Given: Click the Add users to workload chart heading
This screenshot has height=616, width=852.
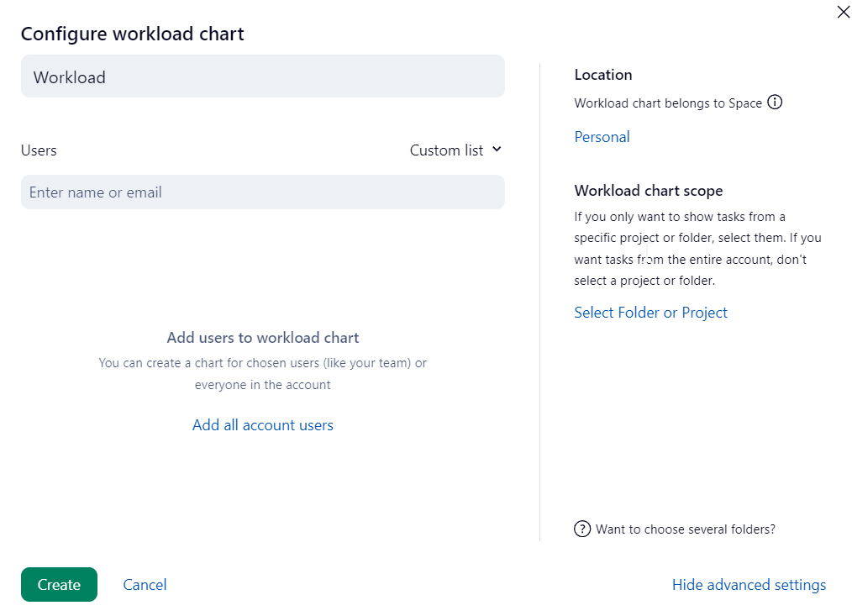Looking at the screenshot, I should (262, 338).
